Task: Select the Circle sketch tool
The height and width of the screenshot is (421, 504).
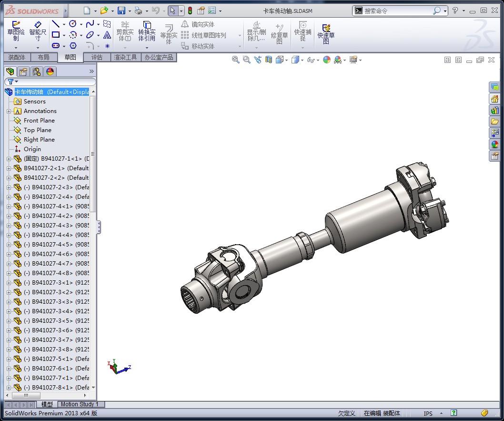Action: 72,24
